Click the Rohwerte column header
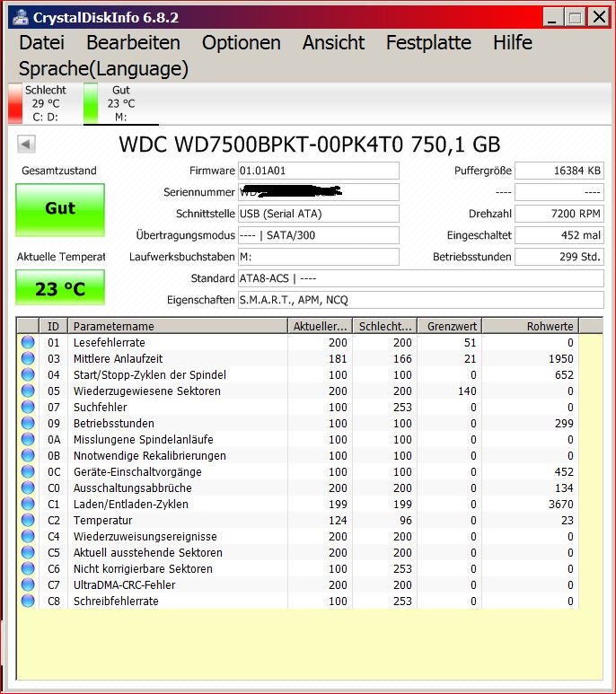This screenshot has width=616, height=694. [x=531, y=326]
